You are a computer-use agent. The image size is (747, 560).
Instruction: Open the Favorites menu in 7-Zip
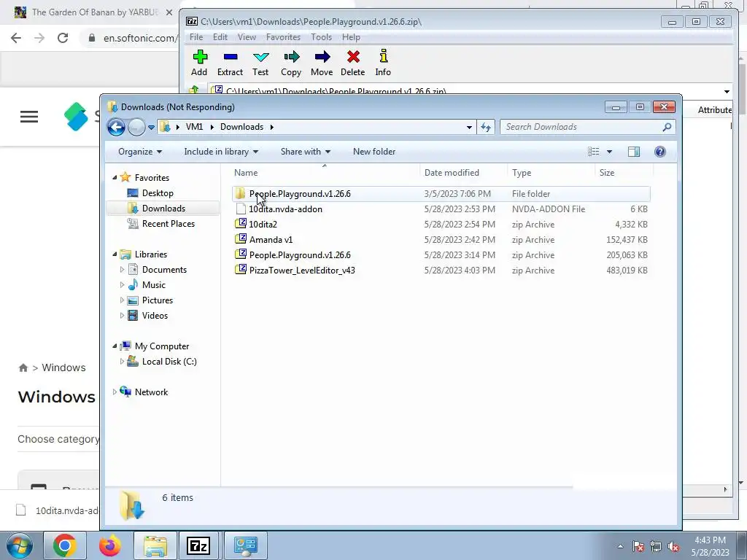pos(283,37)
